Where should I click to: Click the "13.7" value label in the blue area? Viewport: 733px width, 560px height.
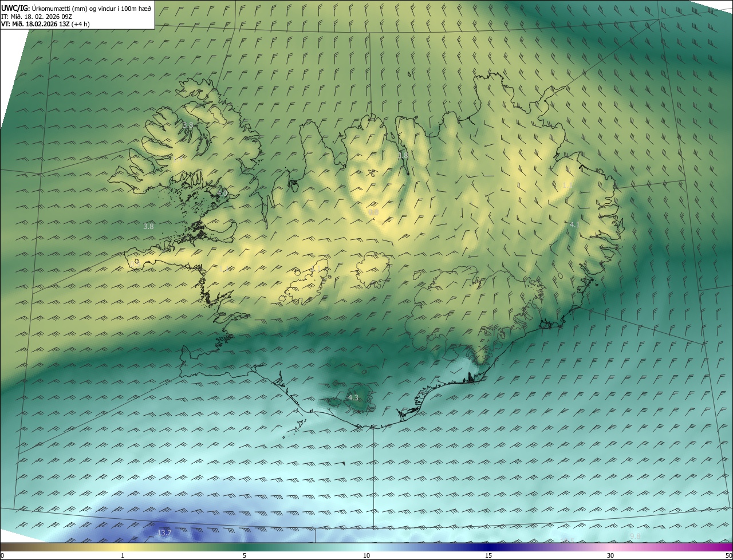click(164, 533)
